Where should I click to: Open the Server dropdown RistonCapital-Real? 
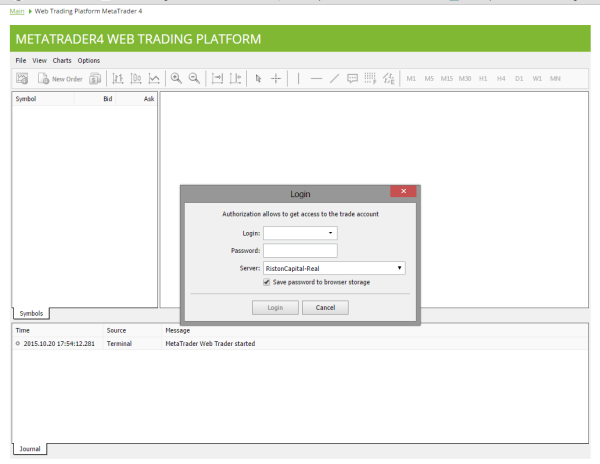(x=334, y=268)
